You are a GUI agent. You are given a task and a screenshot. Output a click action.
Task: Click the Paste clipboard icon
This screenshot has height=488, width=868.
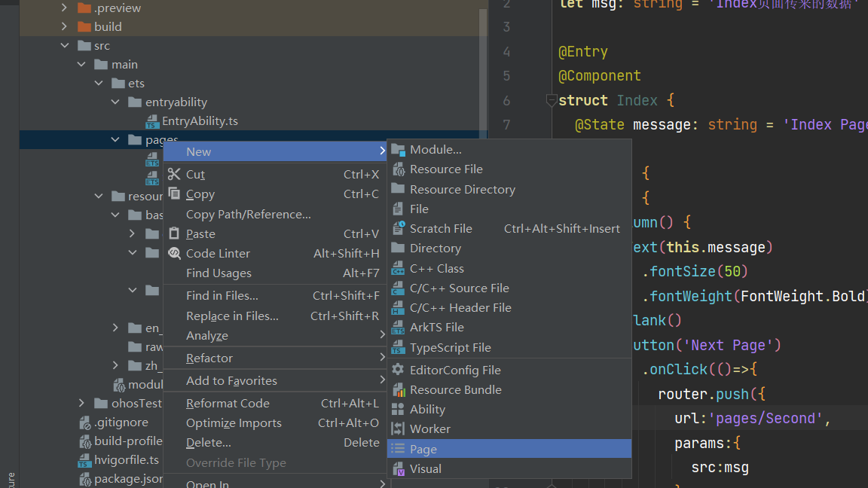[174, 233]
